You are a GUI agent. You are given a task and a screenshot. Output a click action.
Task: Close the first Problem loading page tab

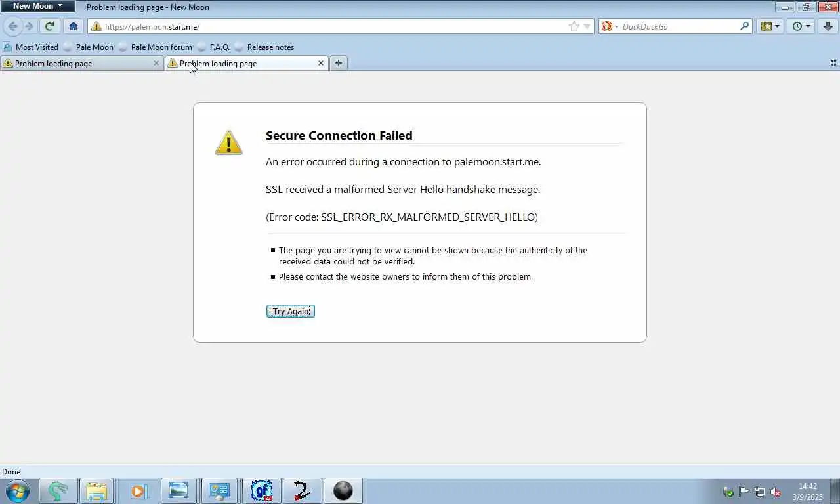(x=156, y=63)
